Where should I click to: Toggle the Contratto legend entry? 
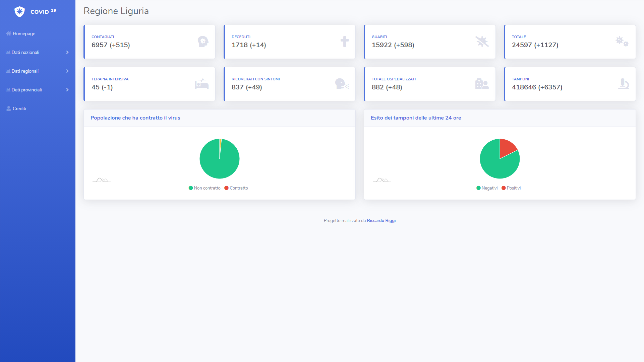236,188
